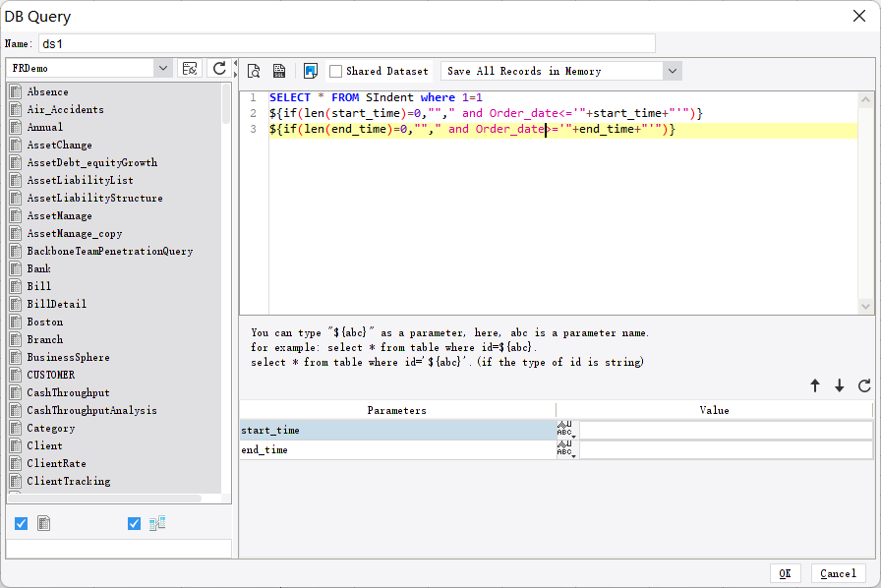
Task: Refresh the parameters list
Action: pos(864,385)
